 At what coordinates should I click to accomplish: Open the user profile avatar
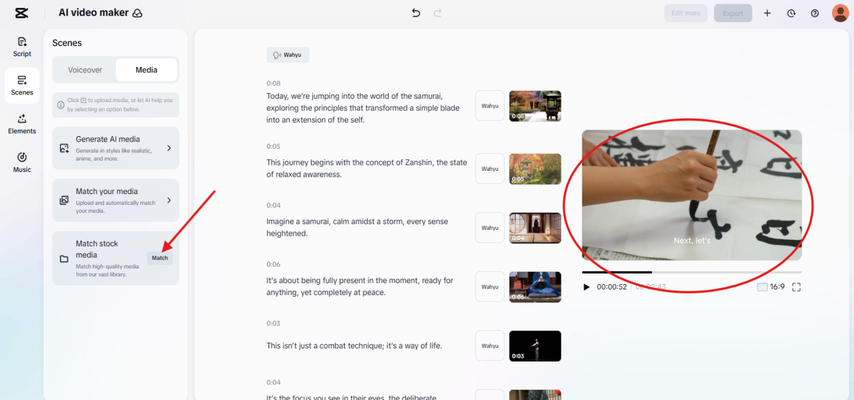coord(840,13)
